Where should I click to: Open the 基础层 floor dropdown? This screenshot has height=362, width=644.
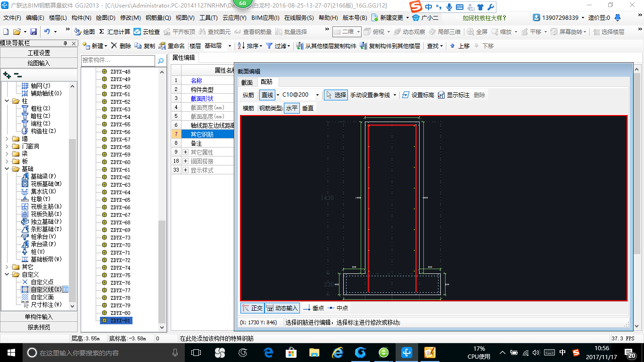coord(230,46)
